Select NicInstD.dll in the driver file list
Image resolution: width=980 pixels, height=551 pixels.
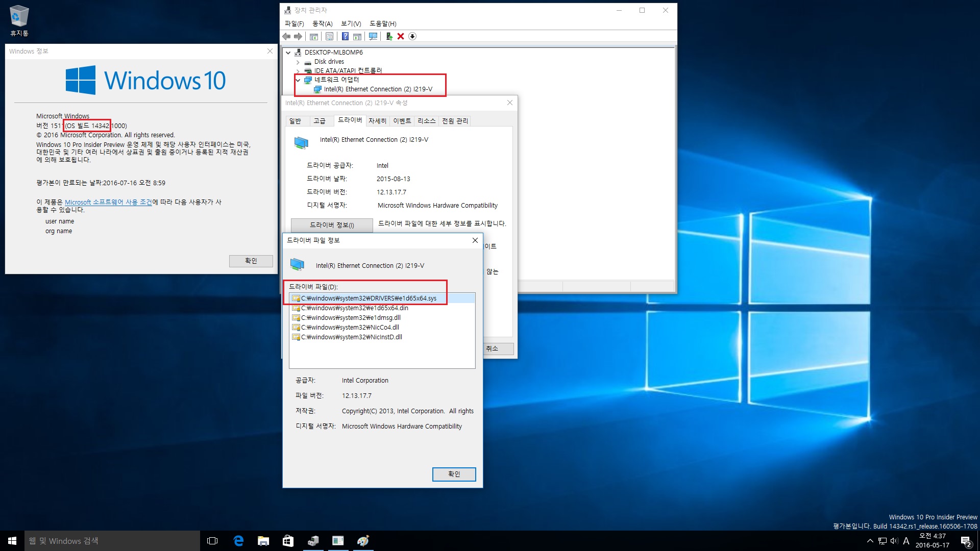point(382,337)
